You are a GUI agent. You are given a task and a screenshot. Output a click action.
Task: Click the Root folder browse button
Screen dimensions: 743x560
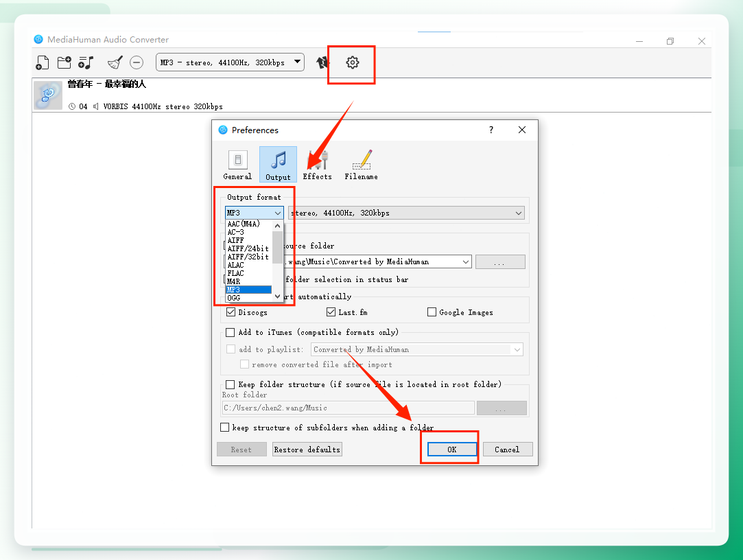point(502,408)
